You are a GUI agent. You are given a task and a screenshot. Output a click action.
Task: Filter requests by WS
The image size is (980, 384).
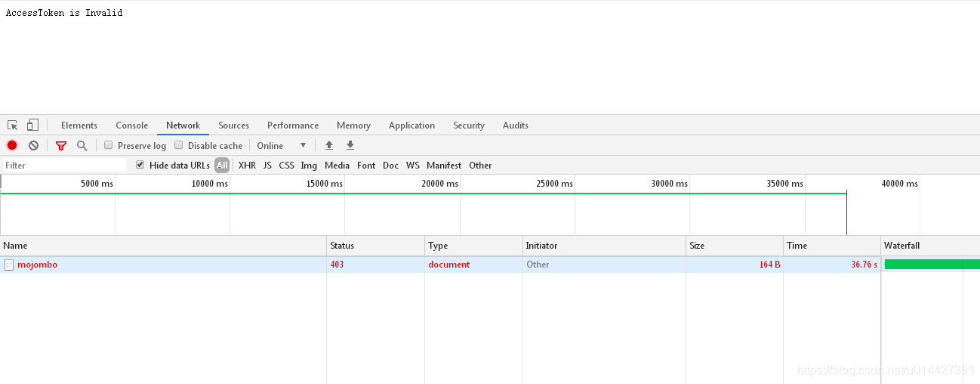412,165
